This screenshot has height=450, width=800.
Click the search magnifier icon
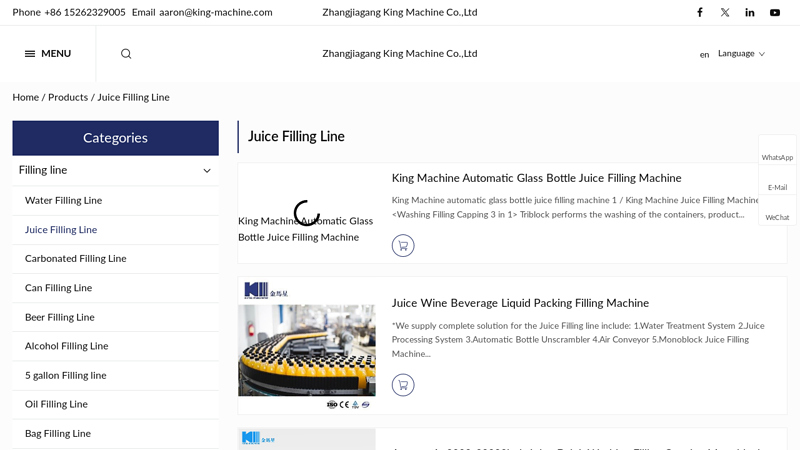126,54
